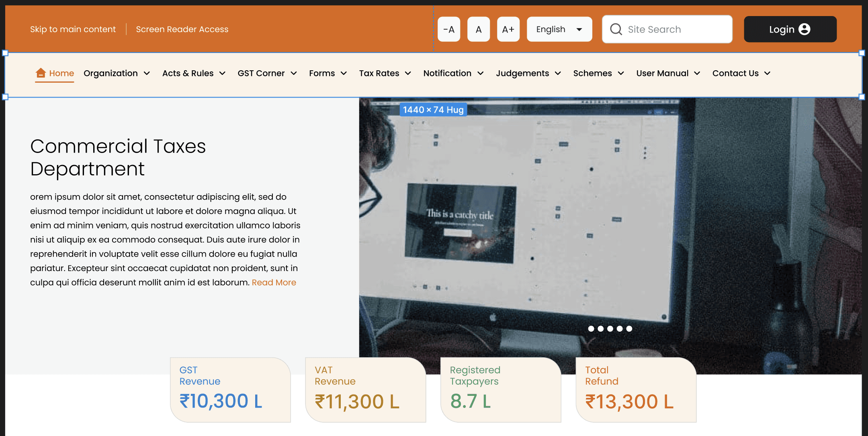The width and height of the screenshot is (868, 436).
Task: Click the orange Home house icon
Action: [41, 73]
